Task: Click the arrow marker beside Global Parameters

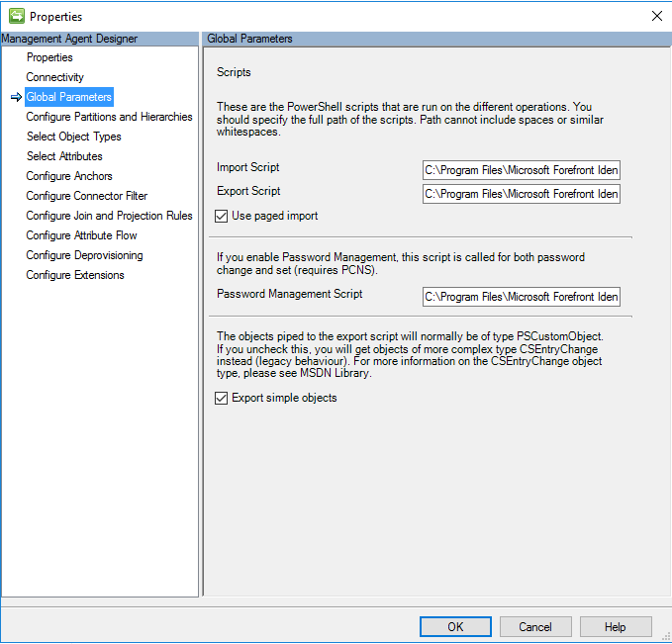Action: click(16, 97)
